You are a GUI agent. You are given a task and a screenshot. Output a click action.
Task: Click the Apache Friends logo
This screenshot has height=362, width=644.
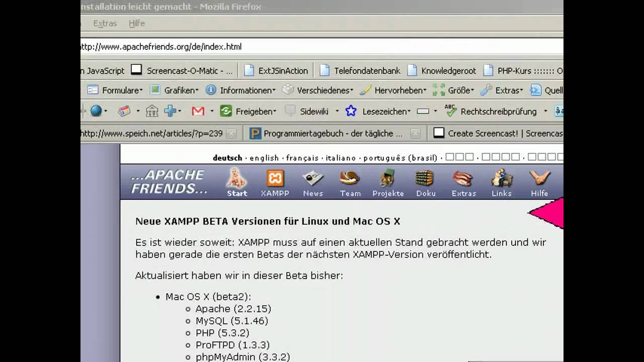pyautogui.click(x=169, y=182)
